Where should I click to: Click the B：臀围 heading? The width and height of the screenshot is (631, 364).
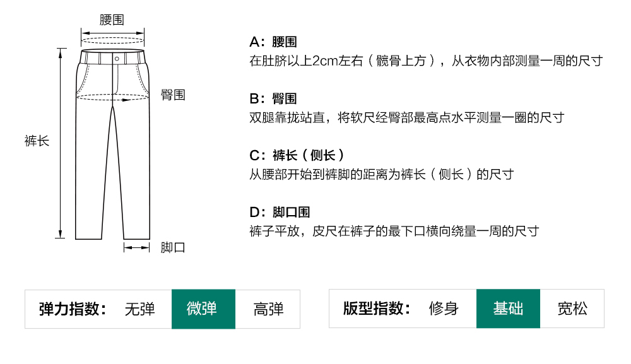(x=273, y=99)
